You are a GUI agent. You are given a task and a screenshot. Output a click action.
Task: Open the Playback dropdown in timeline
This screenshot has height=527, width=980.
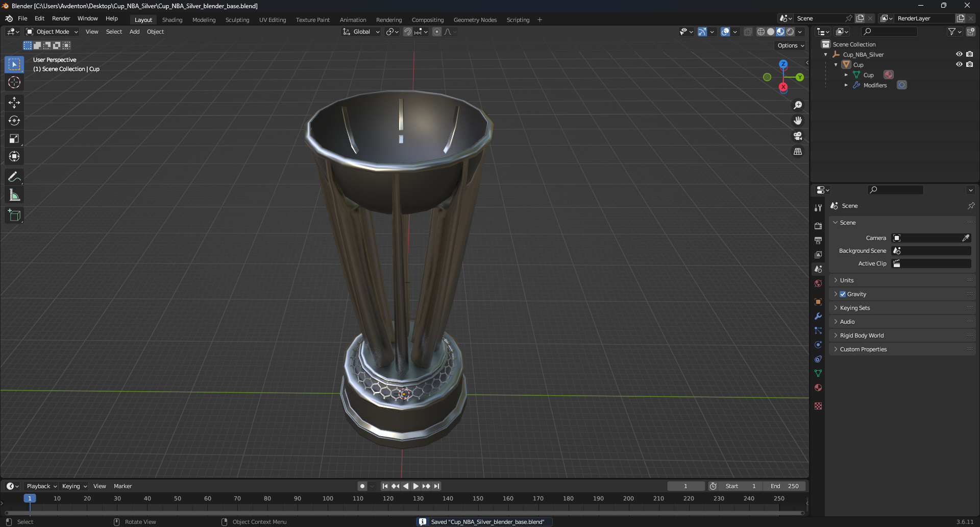click(x=42, y=486)
